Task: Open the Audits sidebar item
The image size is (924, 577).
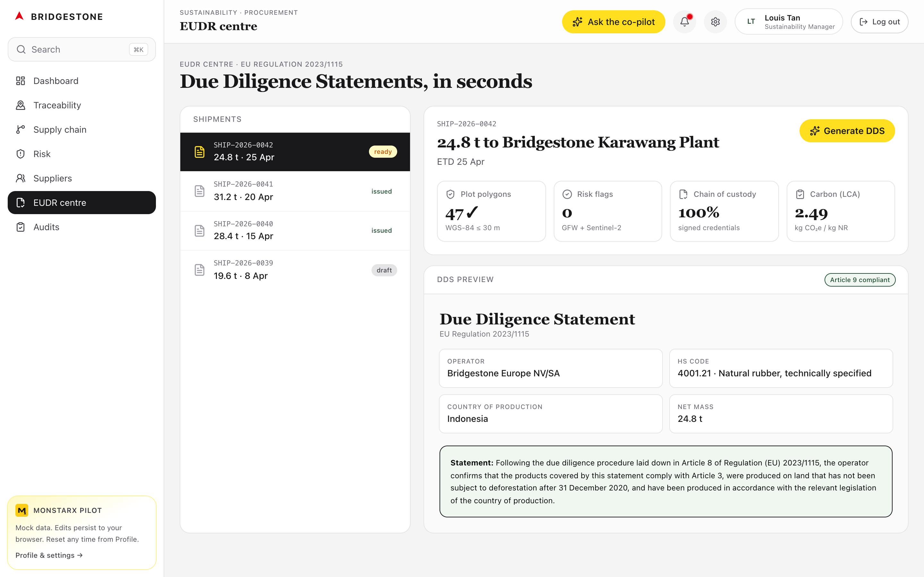Action: pyautogui.click(x=46, y=227)
